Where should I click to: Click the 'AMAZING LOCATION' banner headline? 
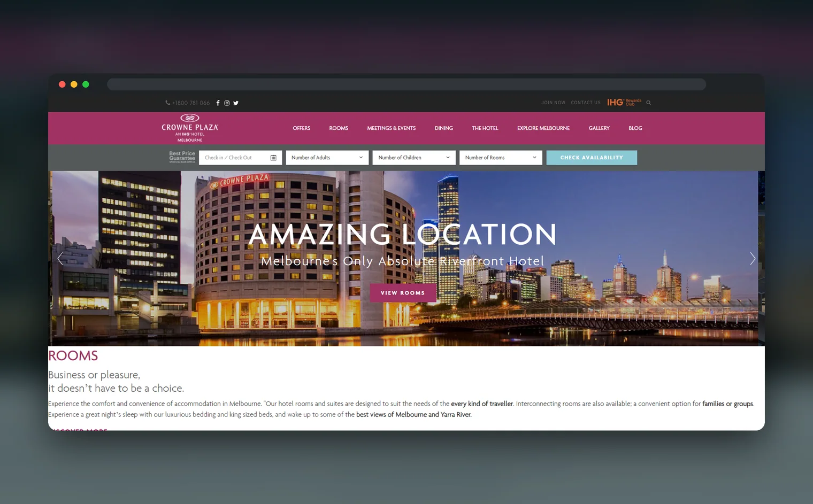pos(403,234)
